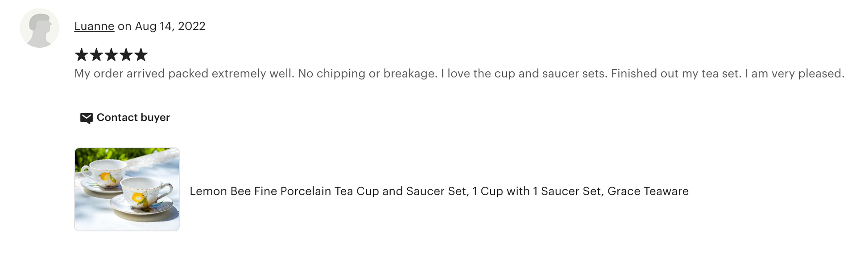The width and height of the screenshot is (868, 270).
Task: Click "Grace Teaware" in the listing title
Action: tap(648, 191)
